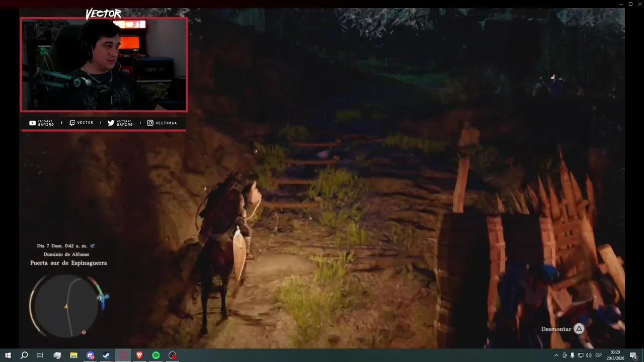Open File Explorer folder icon on taskbar
This screenshot has width=644, height=362.
(x=73, y=355)
